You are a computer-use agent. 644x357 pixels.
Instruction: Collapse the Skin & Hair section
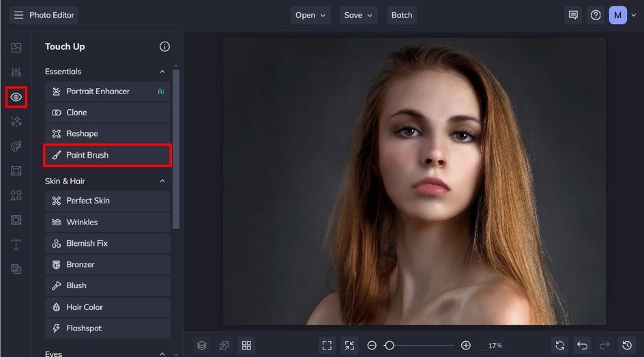click(x=162, y=181)
